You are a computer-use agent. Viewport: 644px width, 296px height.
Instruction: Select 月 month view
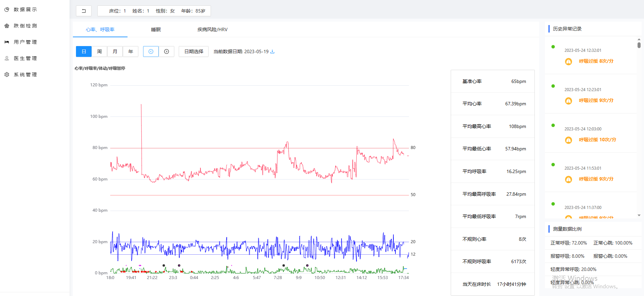[115, 51]
